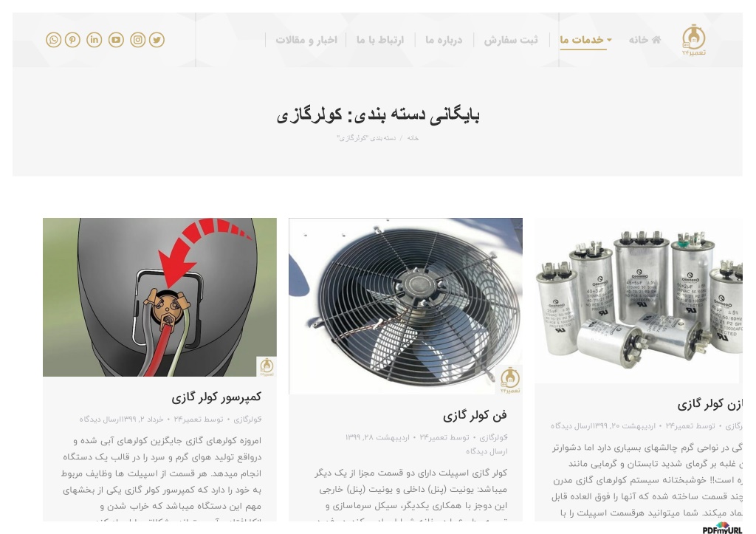Image resolution: width=756 pixels, height=534 pixels.
Task: Click the capacitors photo thumbnail
Action: [639, 301]
